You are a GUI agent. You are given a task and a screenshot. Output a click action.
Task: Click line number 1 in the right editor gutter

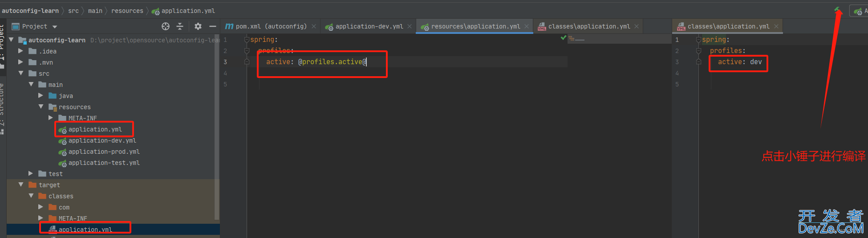click(677, 40)
